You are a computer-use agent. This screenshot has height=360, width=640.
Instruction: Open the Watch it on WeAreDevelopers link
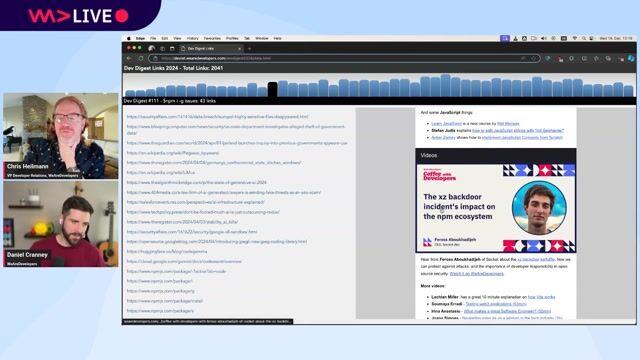pyautogui.click(x=476, y=274)
